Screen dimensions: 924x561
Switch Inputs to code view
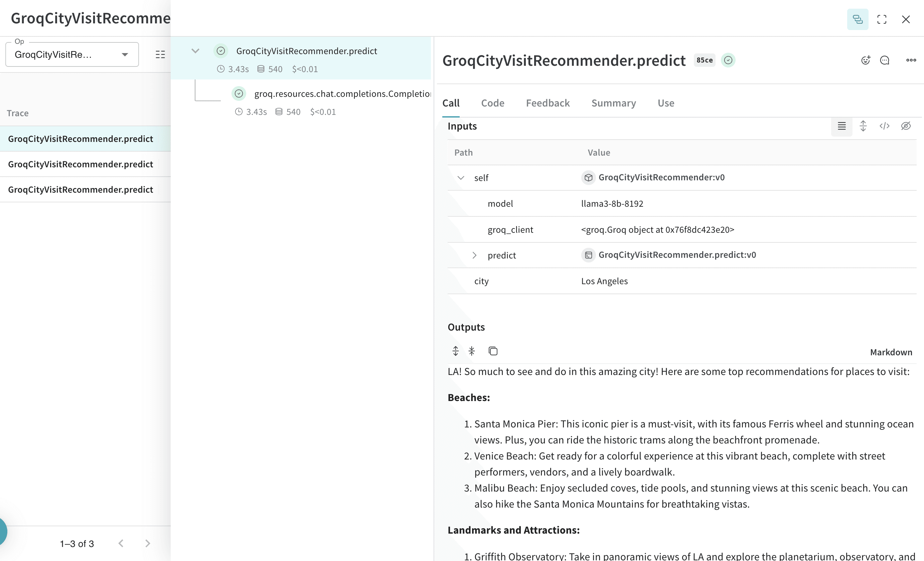point(884,126)
